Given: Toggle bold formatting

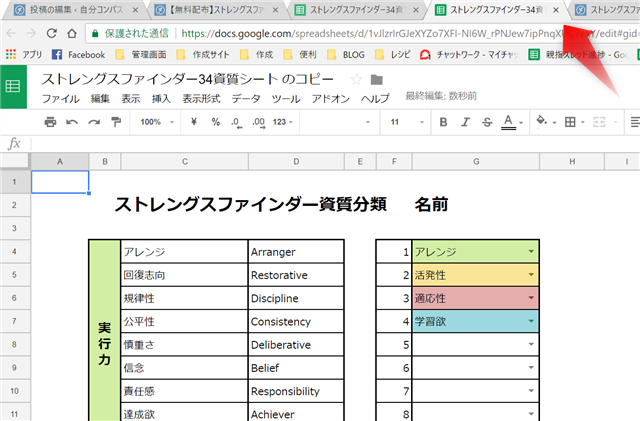Looking at the screenshot, I should coord(444,122).
